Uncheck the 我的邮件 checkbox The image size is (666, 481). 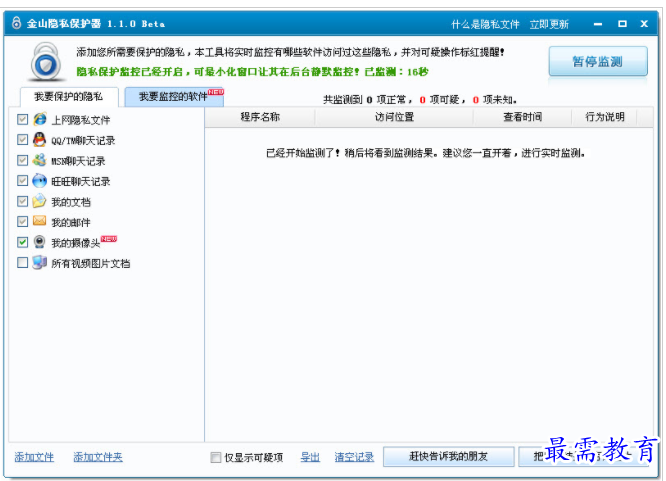pos(23,221)
